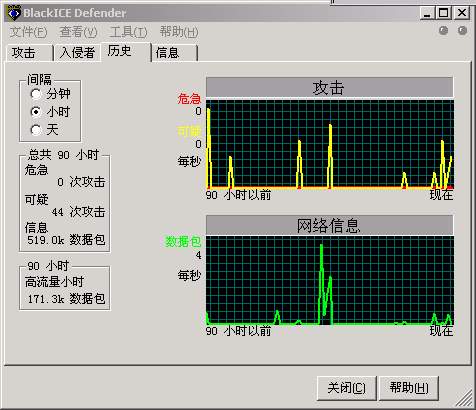This screenshot has width=476, height=410.
Task: Click the 关闭(C) button
Action: click(x=347, y=388)
